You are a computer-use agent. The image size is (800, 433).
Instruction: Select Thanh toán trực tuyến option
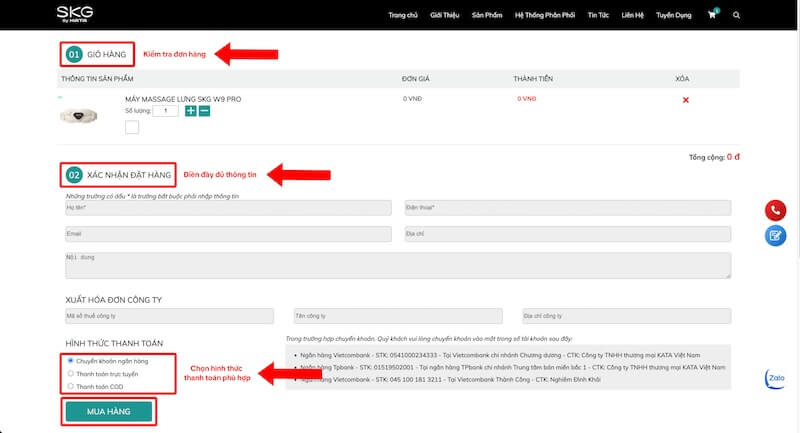pos(70,373)
